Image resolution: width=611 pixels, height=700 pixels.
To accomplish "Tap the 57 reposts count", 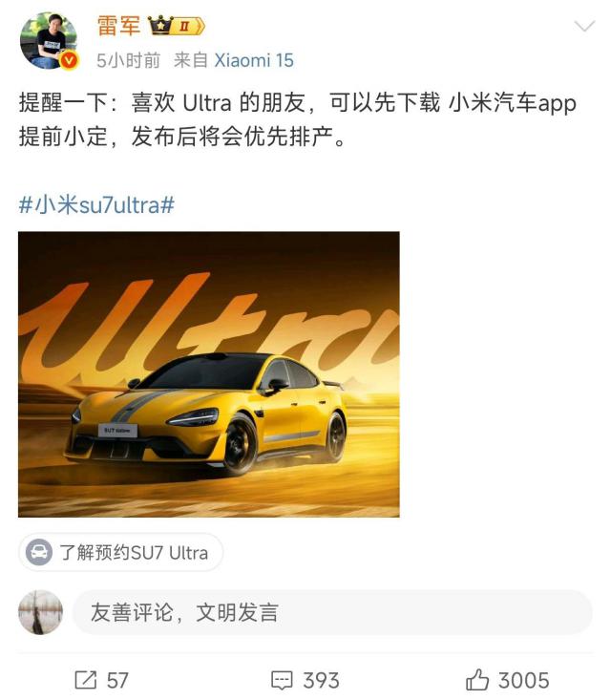I will coord(117,681).
